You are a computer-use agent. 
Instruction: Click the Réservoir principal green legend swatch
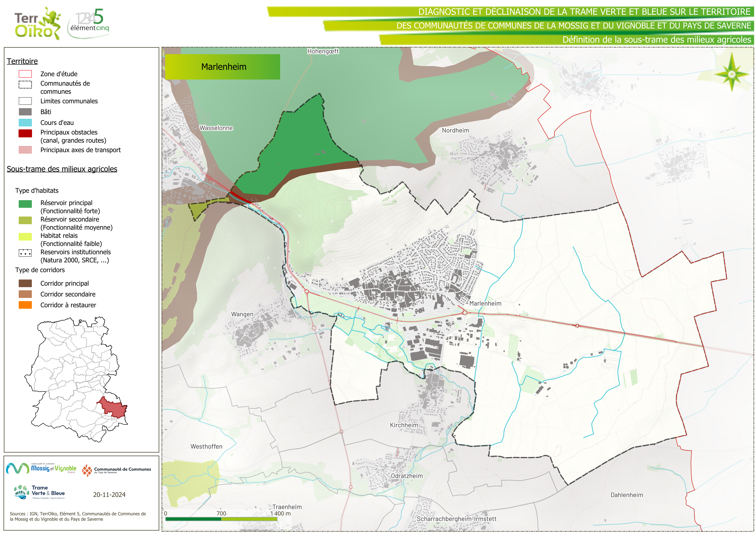pyautogui.click(x=25, y=204)
